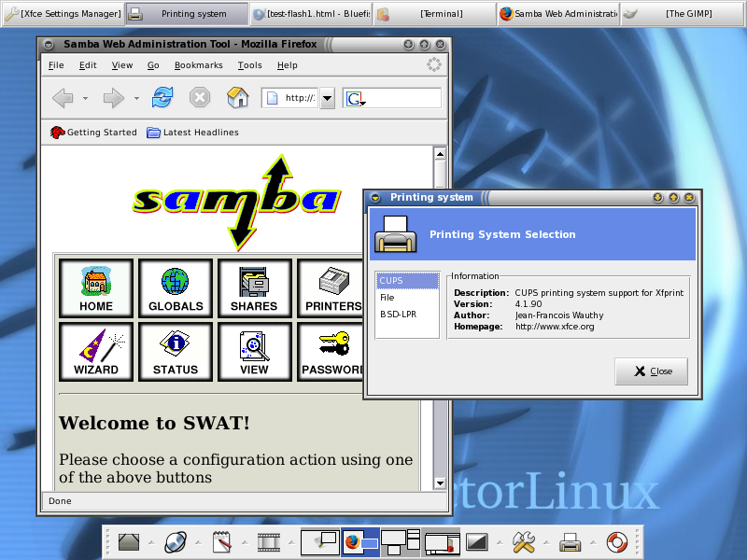Open the SWAT PRINTERS page

pos(331,288)
